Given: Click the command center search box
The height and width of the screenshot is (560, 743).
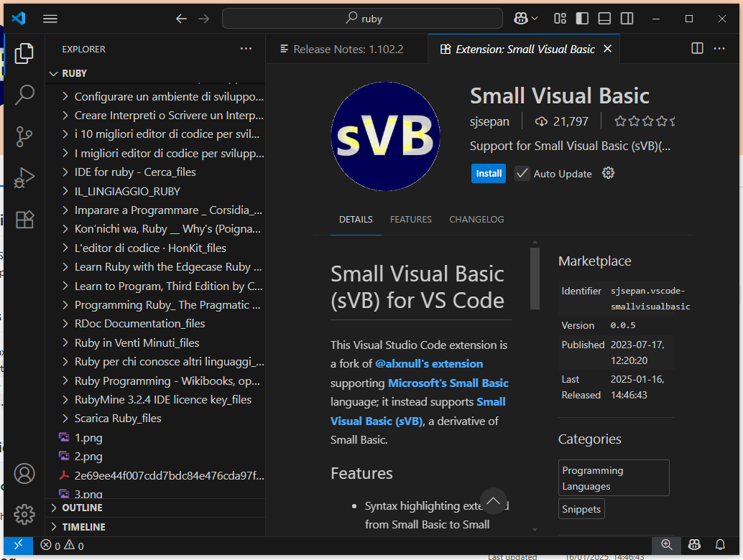Looking at the screenshot, I should pyautogui.click(x=362, y=19).
